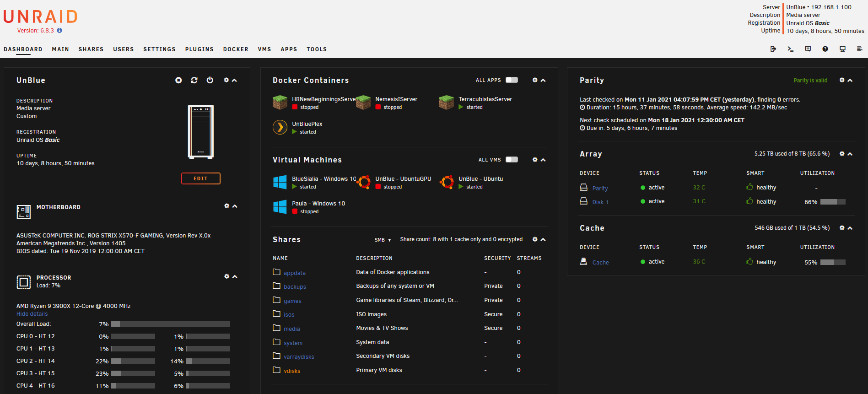Collapse the Array section chevron
Screen dimensions: 868x394
[x=850, y=154]
